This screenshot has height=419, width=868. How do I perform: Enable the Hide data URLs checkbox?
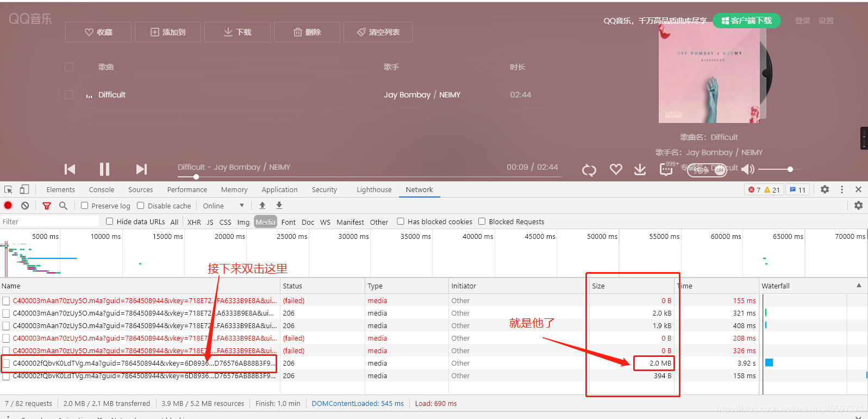(x=109, y=221)
